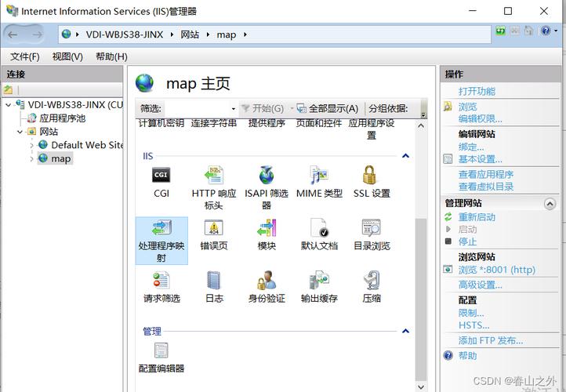566x392 pixels.
Task: Click the filter text input field
Action: [198, 109]
